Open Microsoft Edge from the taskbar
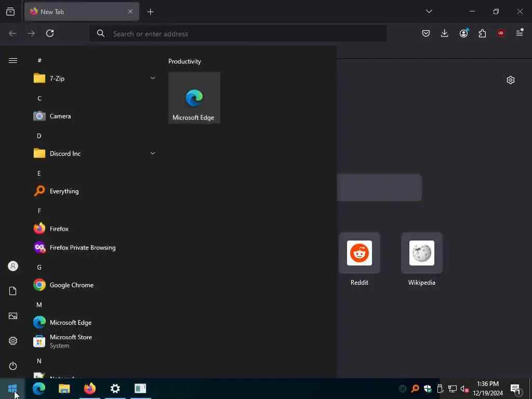The image size is (532, 399). point(39,389)
